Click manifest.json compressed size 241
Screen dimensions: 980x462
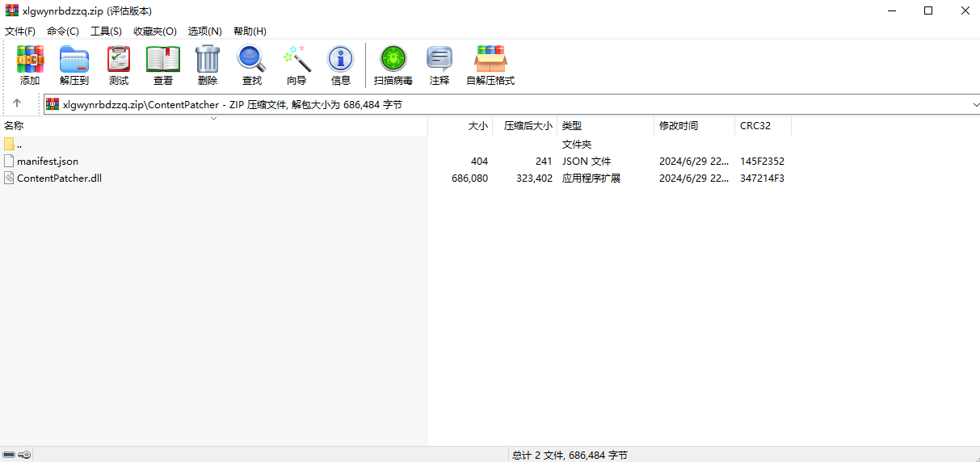544,161
